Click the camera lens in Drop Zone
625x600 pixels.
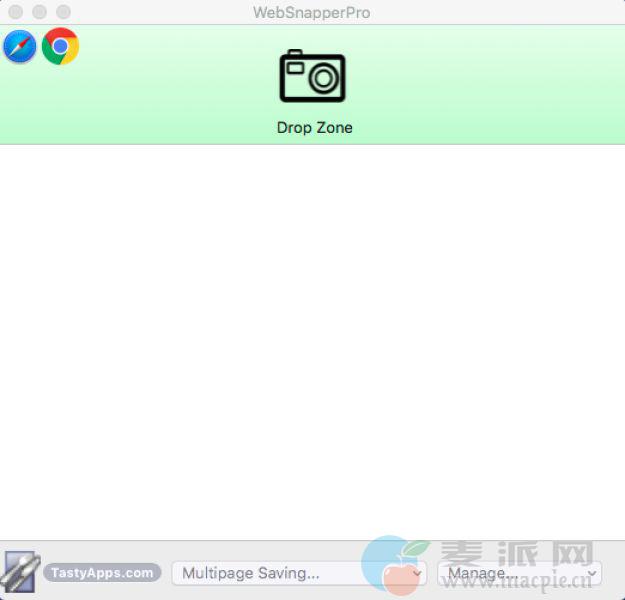324,80
